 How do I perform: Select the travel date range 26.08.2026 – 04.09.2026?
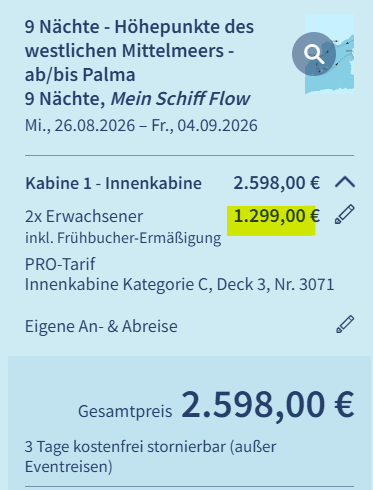141,126
